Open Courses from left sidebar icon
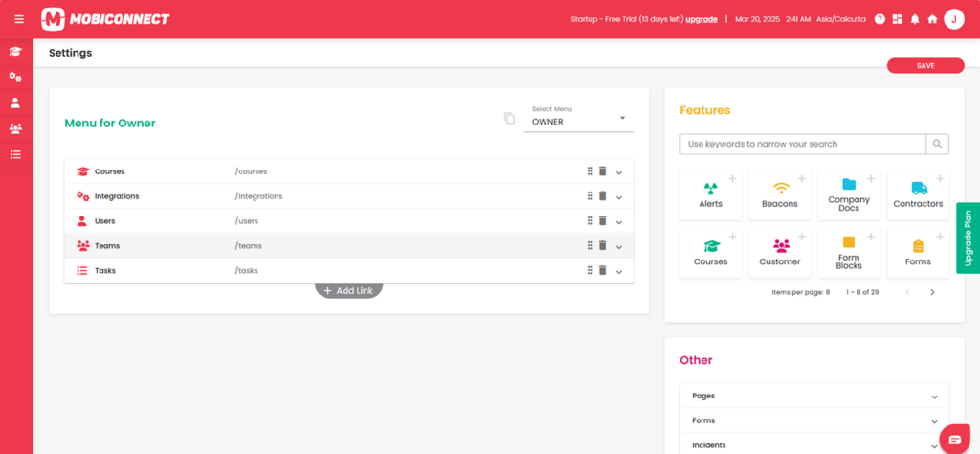The height and width of the screenshot is (454, 980). point(15,52)
